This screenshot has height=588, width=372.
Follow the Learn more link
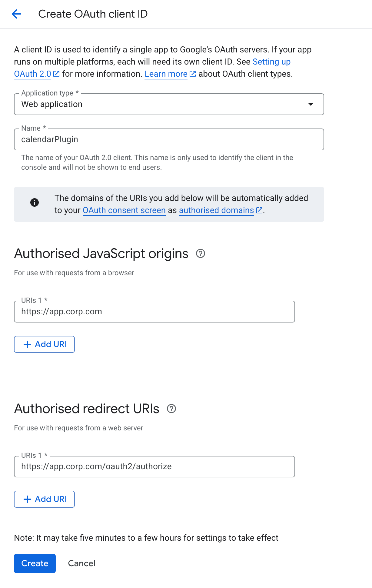click(x=166, y=74)
